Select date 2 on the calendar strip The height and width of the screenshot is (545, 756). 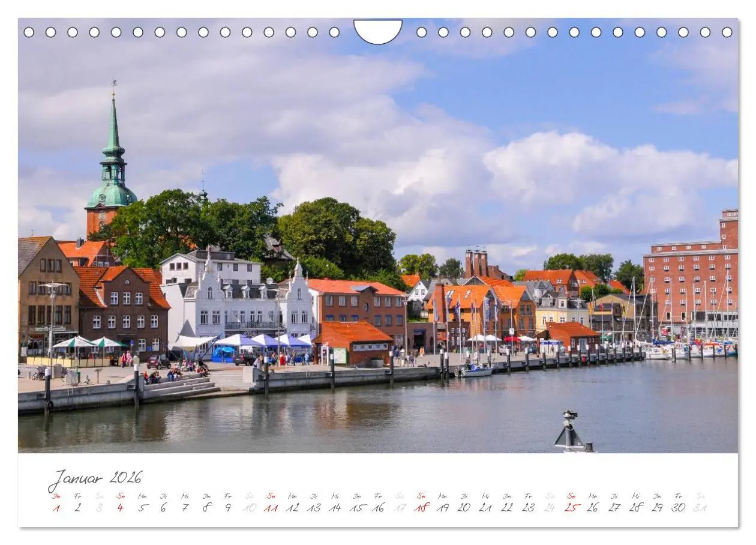click(x=77, y=508)
